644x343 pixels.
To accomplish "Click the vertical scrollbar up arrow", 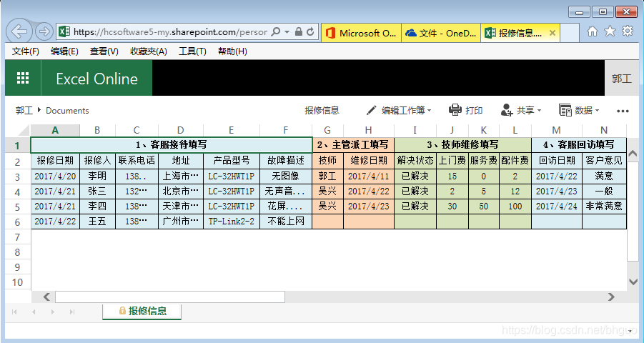I will point(633,154).
